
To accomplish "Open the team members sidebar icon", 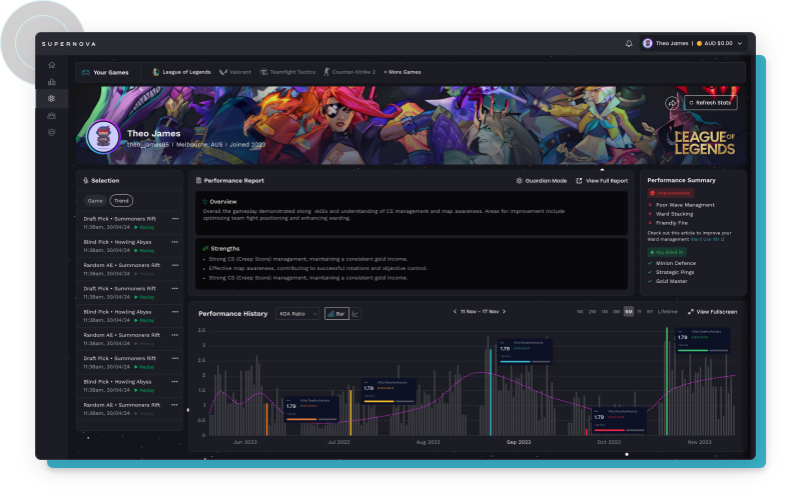I will pos(52,116).
